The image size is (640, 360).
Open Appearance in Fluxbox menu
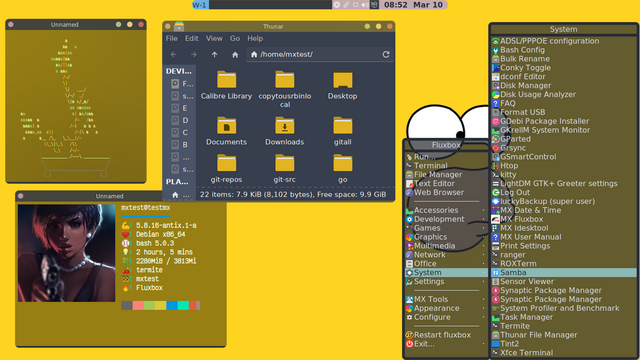pos(446,308)
